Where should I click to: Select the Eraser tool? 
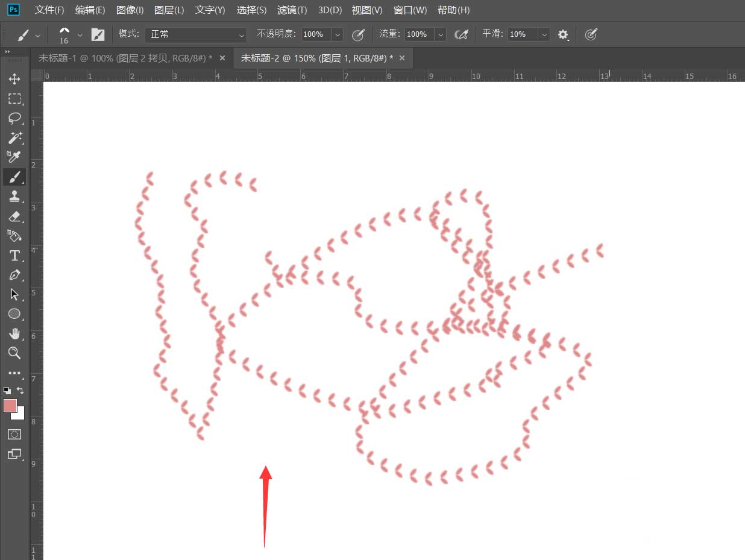point(14,216)
